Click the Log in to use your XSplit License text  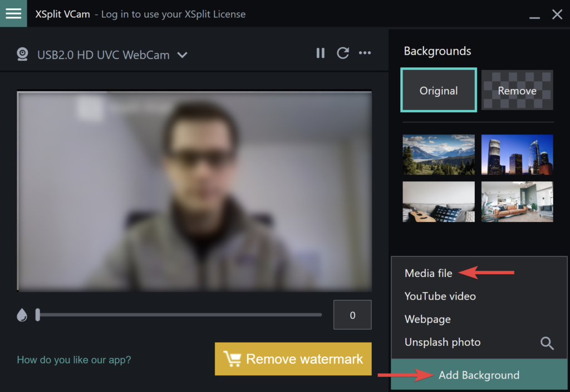[x=173, y=14]
